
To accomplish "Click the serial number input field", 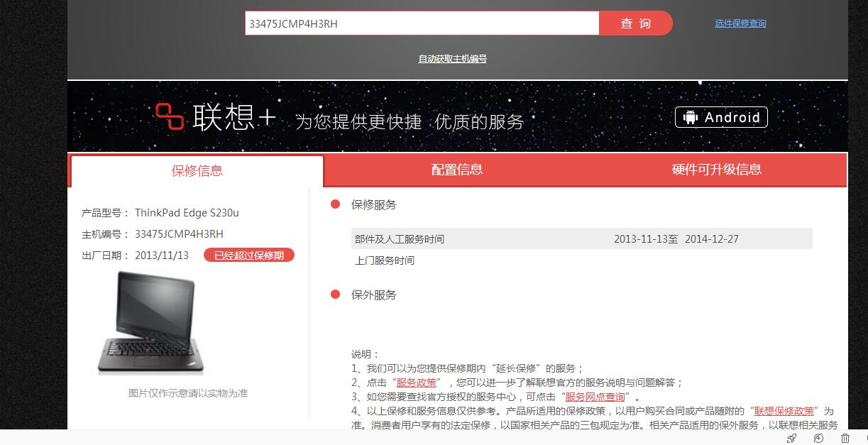I will pyautogui.click(x=422, y=23).
